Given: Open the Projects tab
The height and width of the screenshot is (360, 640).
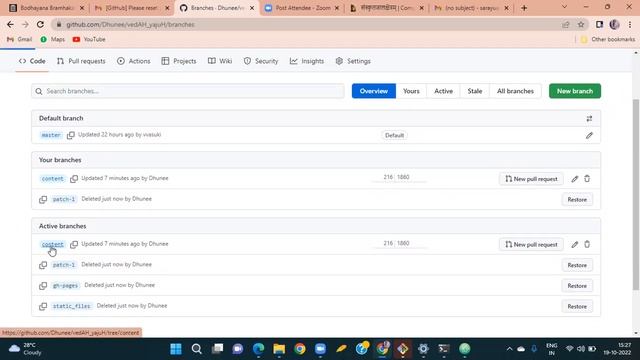Looking at the screenshot, I should 179,61.
